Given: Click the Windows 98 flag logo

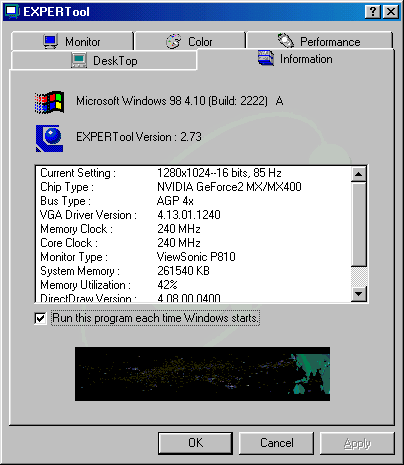Looking at the screenshot, I should click(50, 102).
